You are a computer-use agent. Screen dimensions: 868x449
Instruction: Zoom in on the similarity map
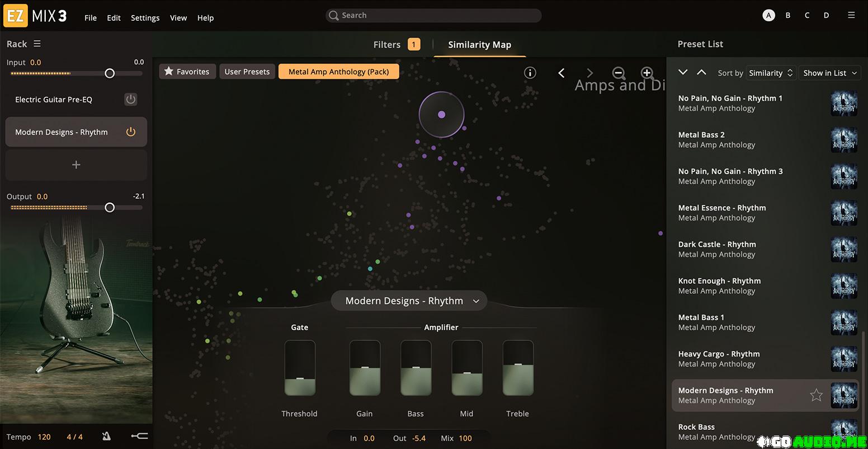[647, 73]
